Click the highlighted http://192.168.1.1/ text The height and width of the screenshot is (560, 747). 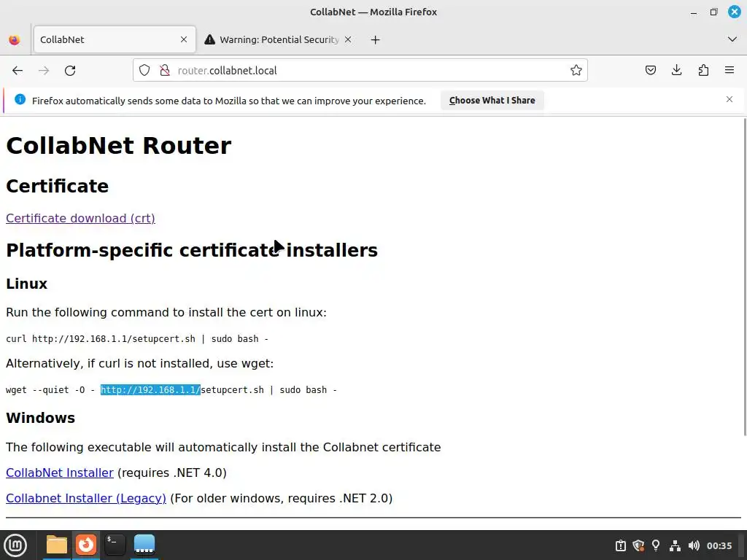pyautogui.click(x=150, y=390)
